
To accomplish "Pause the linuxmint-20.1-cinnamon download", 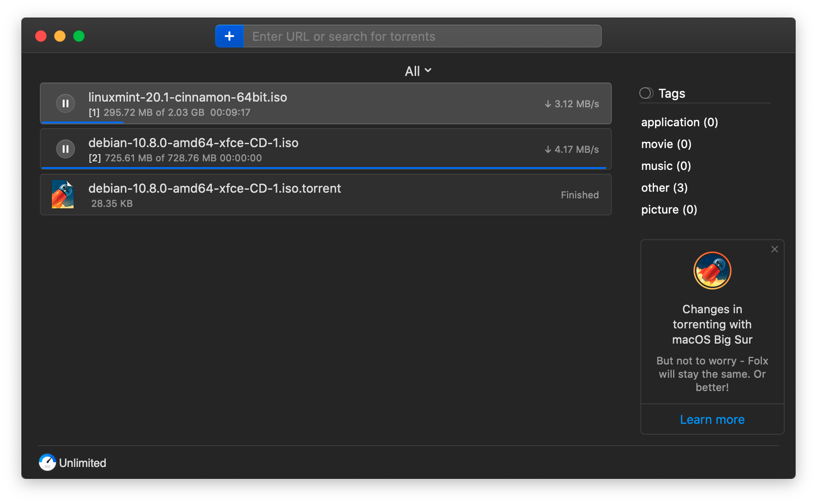I will pos(66,103).
